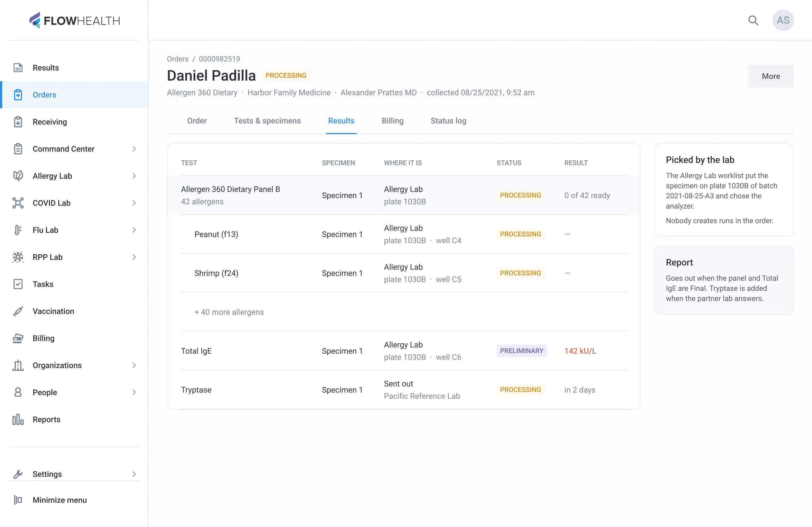This screenshot has height=527, width=812.
Task: Expand the People submenu chevron
Action: coord(134,392)
